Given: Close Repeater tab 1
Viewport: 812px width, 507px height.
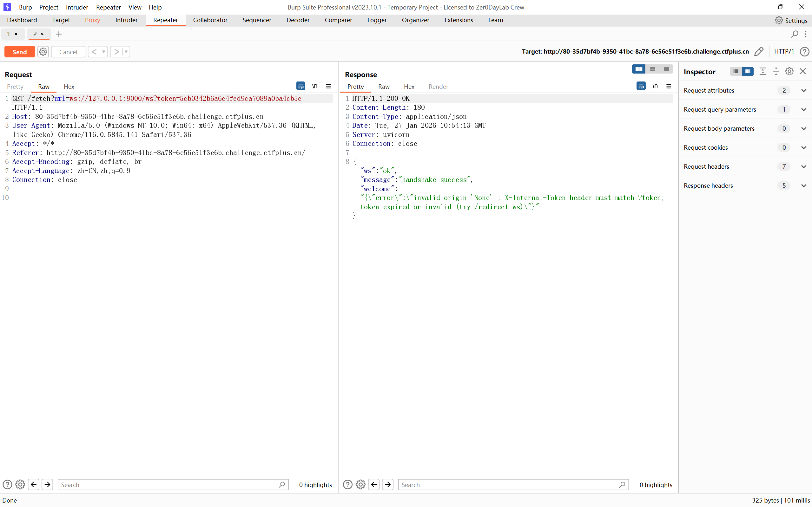Looking at the screenshot, I should 16,34.
